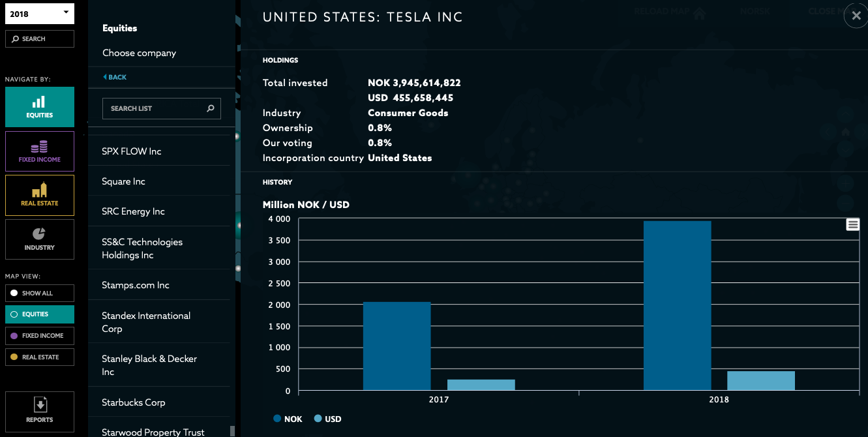Image resolution: width=868 pixels, height=437 pixels.
Task: Switch language to NORSK
Action: point(755,11)
